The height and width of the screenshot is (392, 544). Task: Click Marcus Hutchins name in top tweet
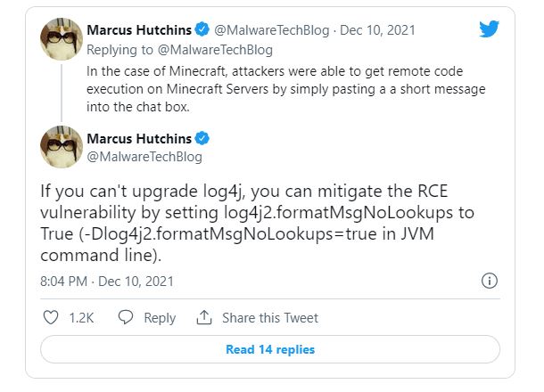[x=139, y=30]
